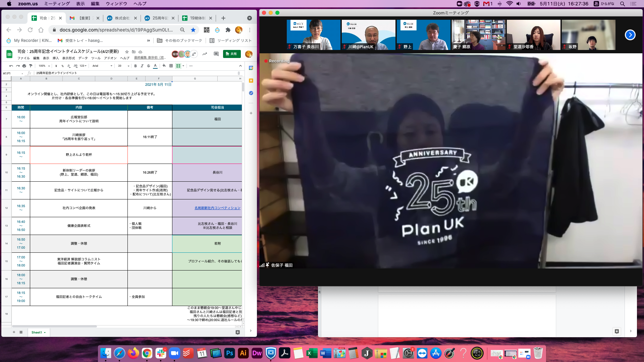The image size is (644, 362).
Task: Open the zoom 100% dropdown
Action: [44, 66]
